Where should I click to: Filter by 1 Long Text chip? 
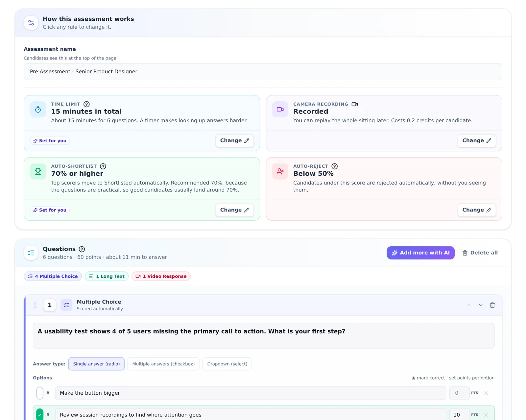click(x=107, y=276)
